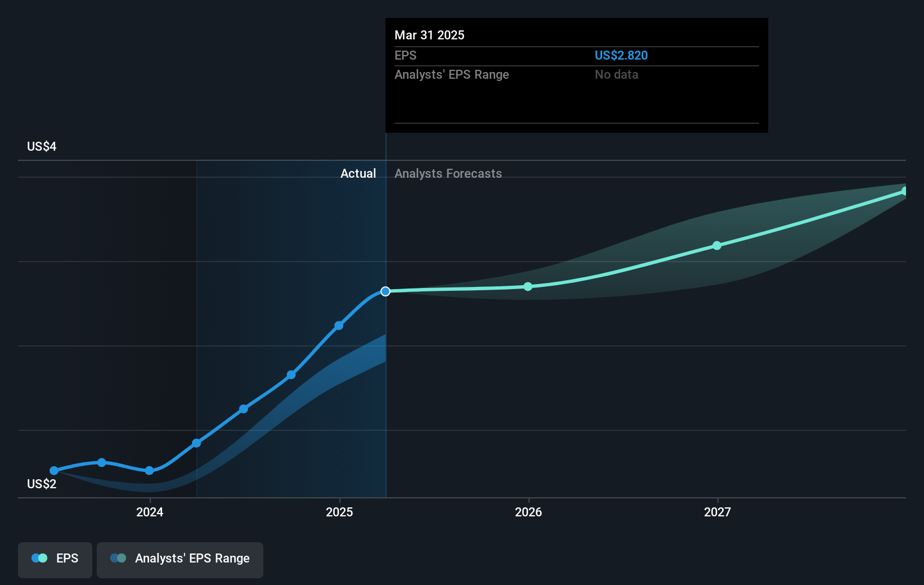The width and height of the screenshot is (924, 585).
Task: Click the 2025 x-axis label
Action: point(339,512)
